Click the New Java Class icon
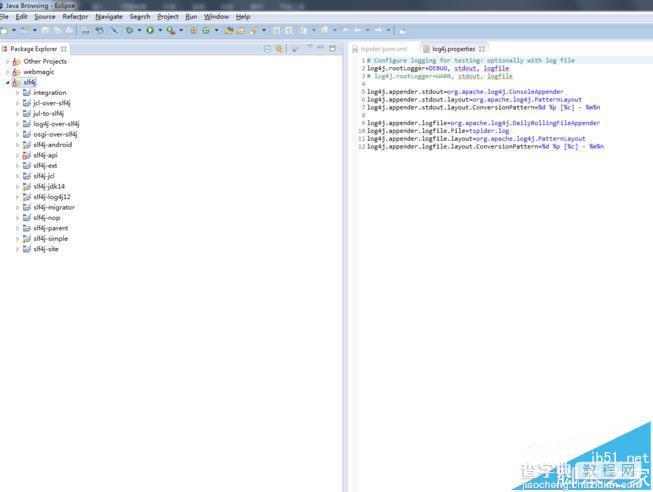The image size is (653, 492). [206, 30]
